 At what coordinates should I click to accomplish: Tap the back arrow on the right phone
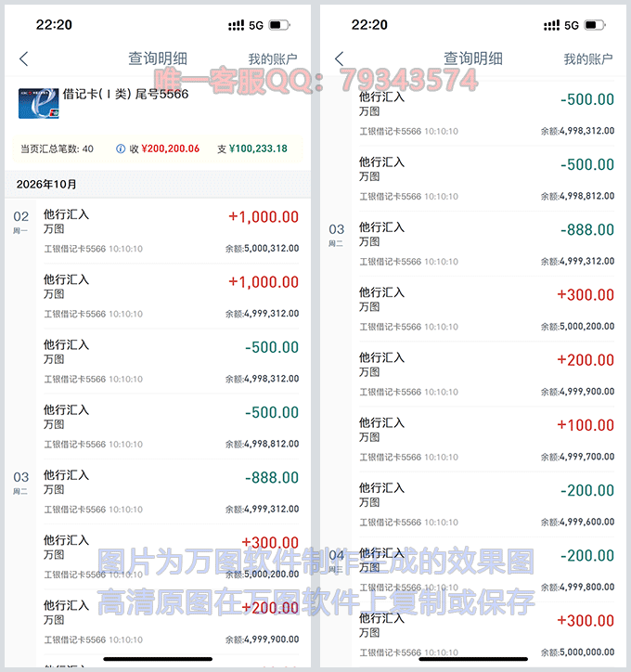tap(340, 58)
